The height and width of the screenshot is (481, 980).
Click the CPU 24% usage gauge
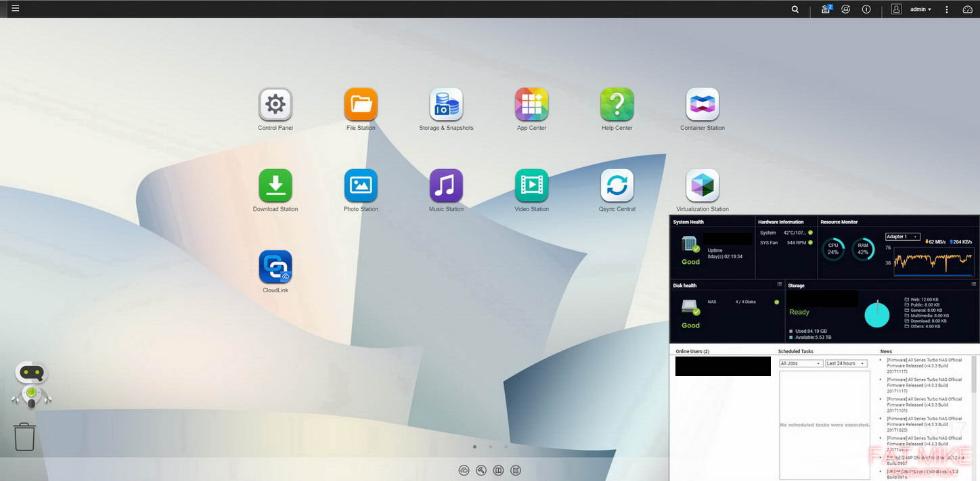click(x=833, y=249)
